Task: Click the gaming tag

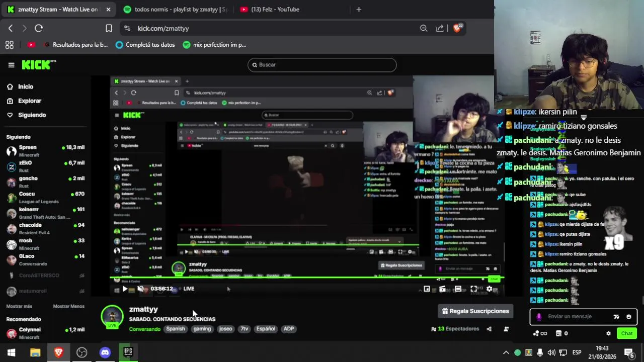Action: [202, 329]
